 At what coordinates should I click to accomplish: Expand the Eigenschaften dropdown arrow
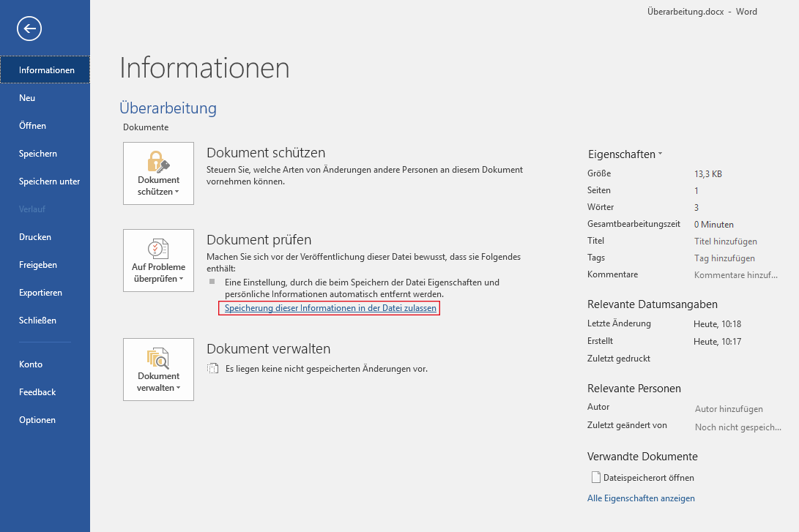coord(661,153)
